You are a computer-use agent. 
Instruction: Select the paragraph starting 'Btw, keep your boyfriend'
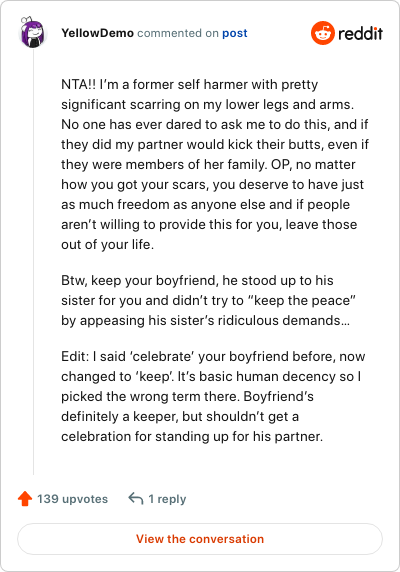[x=208, y=300]
